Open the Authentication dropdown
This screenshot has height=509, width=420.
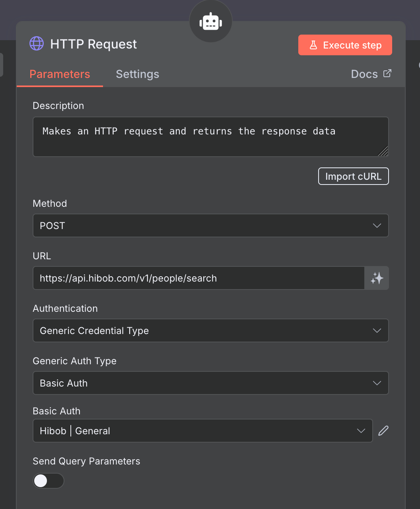210,330
